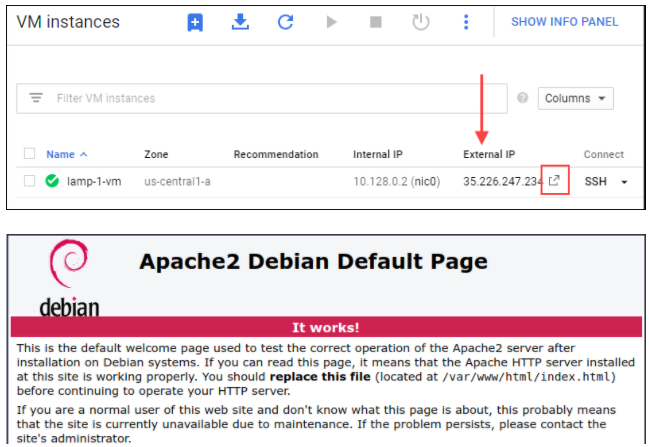Click the Apache2 Debian Default Page heading

coord(313,262)
